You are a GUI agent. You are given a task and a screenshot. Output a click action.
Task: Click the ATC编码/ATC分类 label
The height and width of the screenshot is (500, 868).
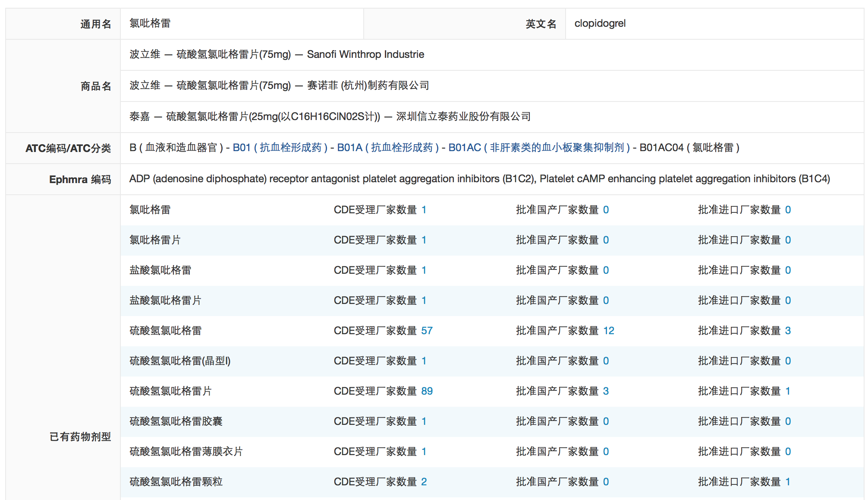pos(68,149)
